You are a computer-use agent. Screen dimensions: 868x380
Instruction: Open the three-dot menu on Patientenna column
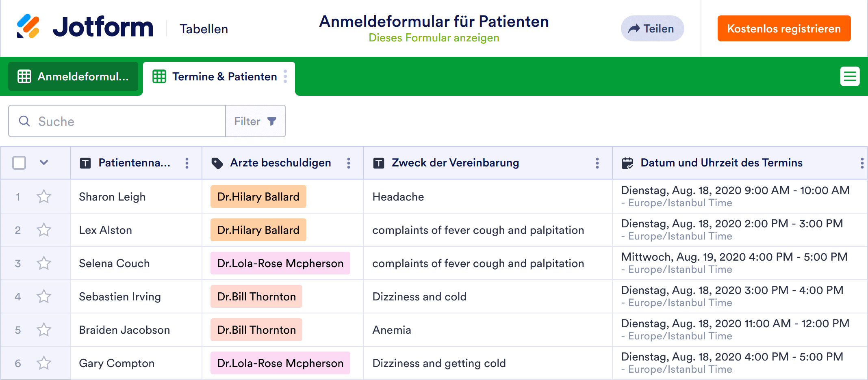click(187, 163)
